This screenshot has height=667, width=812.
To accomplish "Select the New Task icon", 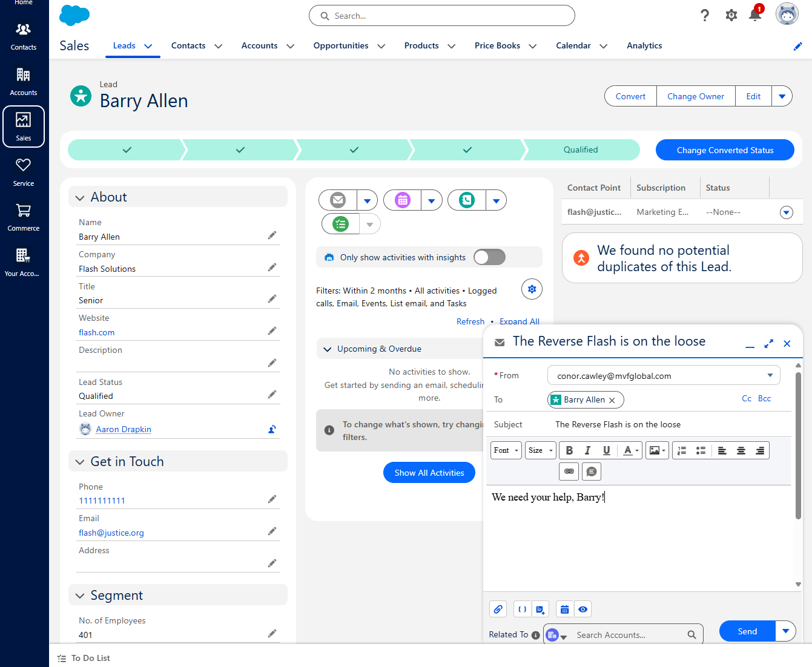I will coord(340,223).
